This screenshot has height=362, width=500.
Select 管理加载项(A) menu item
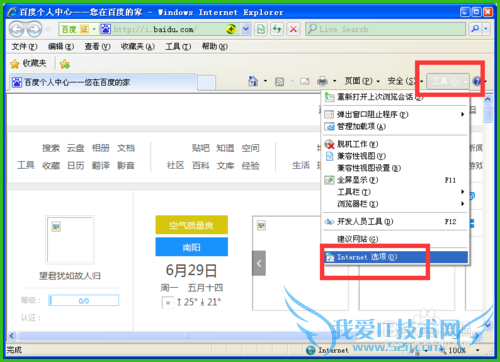click(x=395, y=127)
